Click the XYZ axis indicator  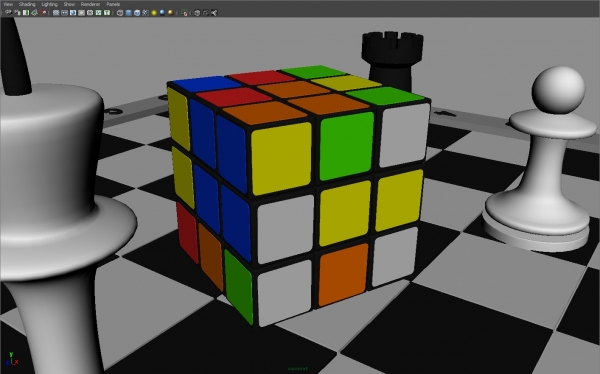(x=12, y=359)
